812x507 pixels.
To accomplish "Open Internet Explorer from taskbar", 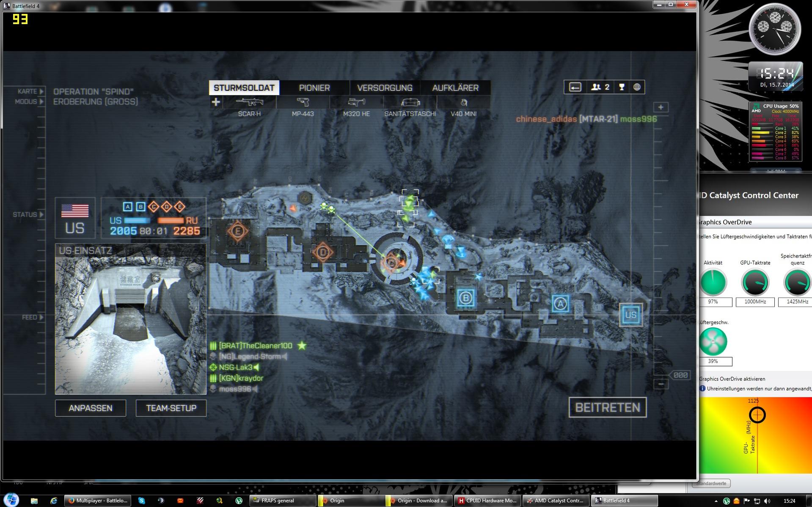I will coord(54,501).
